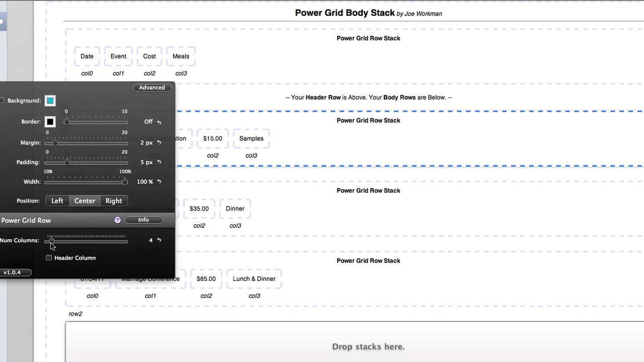Reset Num Columns with its arrow icon
This screenshot has width=644, height=362.
159,240
